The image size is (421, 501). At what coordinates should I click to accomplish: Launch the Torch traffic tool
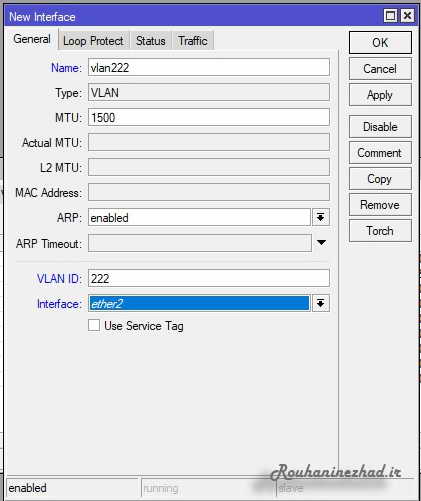(x=380, y=231)
